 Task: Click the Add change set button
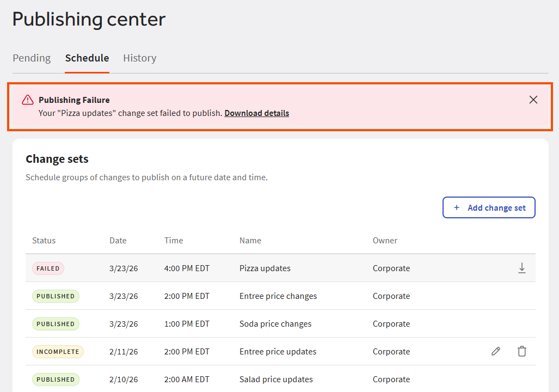489,207
